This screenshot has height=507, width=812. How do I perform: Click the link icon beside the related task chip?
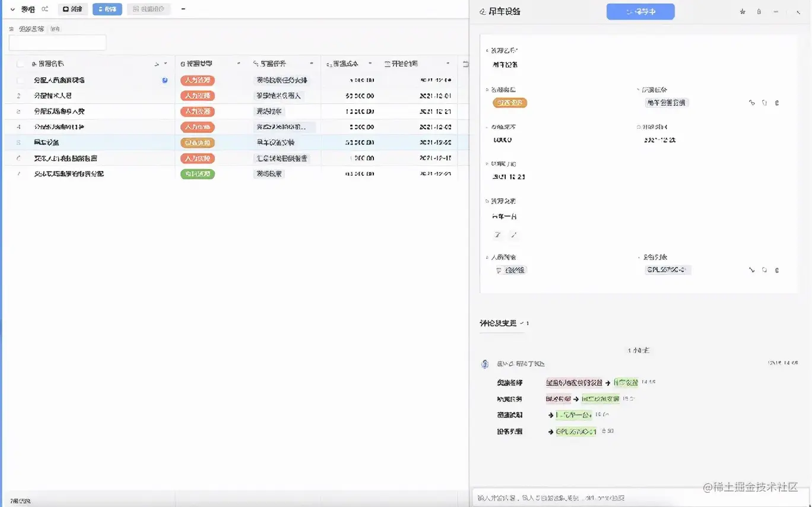coord(752,103)
